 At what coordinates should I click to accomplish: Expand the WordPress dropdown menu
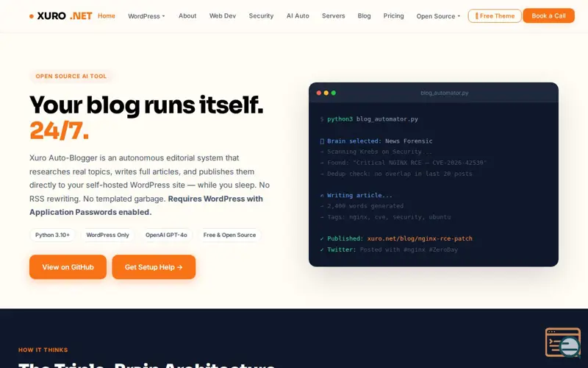tap(146, 16)
